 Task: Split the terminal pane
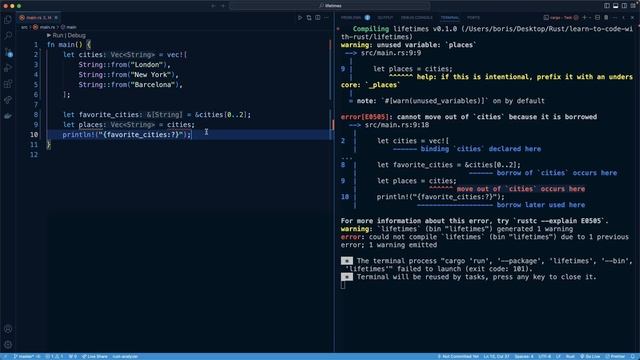[598, 18]
